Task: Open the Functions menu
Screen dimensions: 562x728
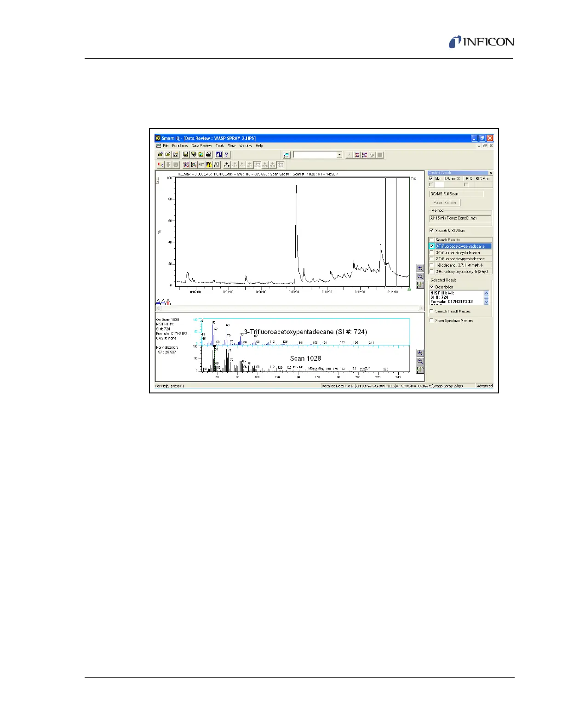Action: [180, 146]
